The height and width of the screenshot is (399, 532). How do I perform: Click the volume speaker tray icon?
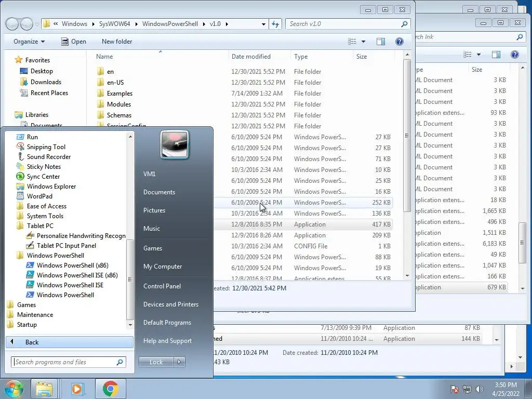pyautogui.click(x=480, y=389)
